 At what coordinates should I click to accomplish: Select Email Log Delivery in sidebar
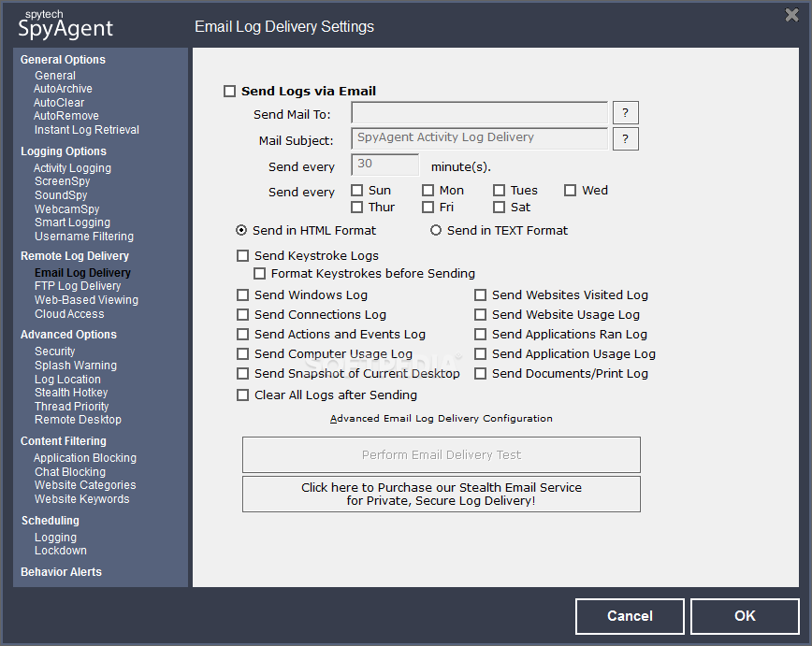click(x=82, y=273)
